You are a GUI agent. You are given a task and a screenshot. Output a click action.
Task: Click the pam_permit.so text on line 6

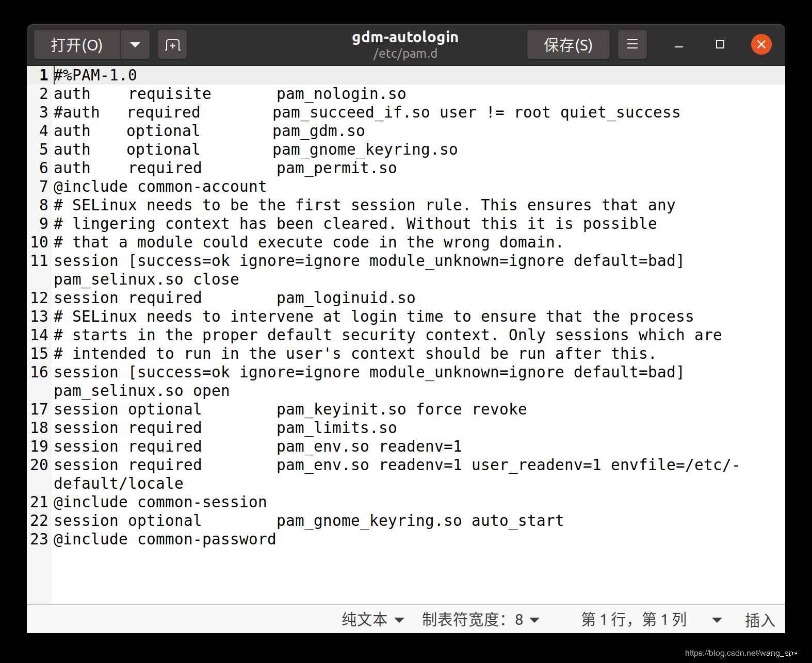[x=336, y=168]
